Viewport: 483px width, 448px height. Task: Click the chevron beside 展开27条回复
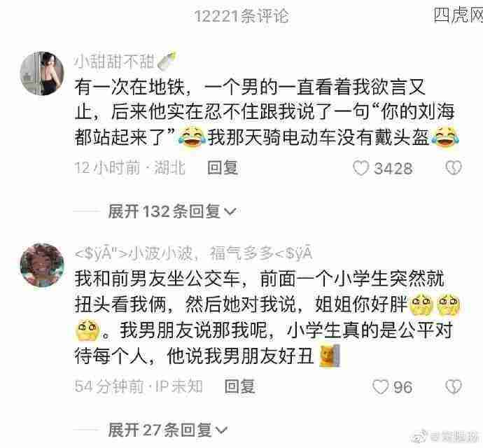[x=221, y=430]
